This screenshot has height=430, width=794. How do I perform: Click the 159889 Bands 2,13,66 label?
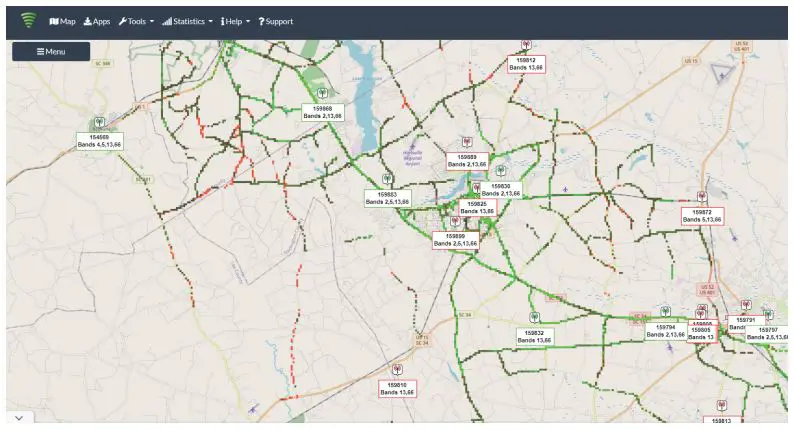(467, 161)
